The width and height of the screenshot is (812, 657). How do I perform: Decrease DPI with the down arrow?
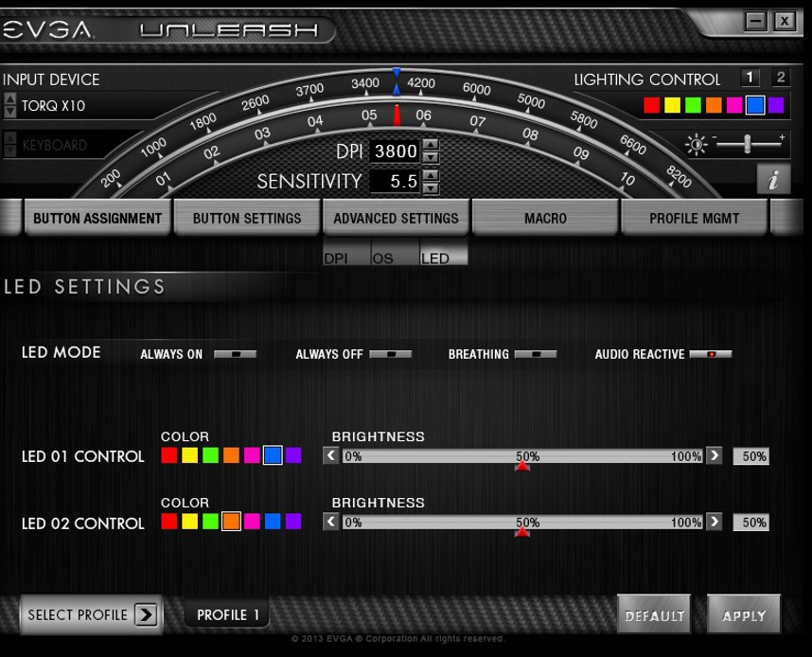click(431, 157)
